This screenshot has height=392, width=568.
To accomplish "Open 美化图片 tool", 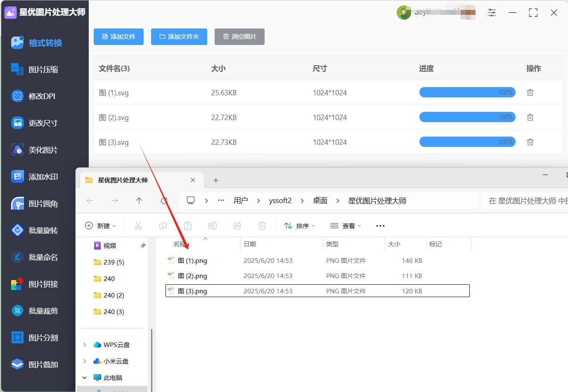I will pyautogui.click(x=35, y=150).
